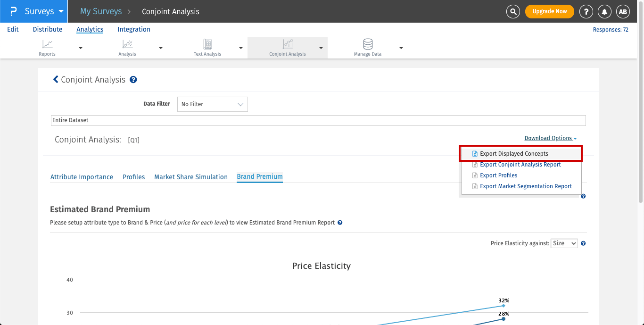Click the help question mark icon
The height and width of the screenshot is (325, 644).
(586, 11)
